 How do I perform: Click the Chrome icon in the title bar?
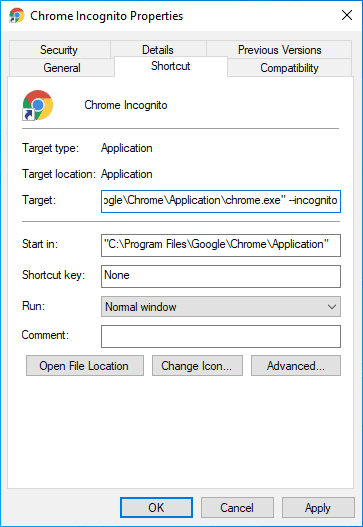(16, 15)
